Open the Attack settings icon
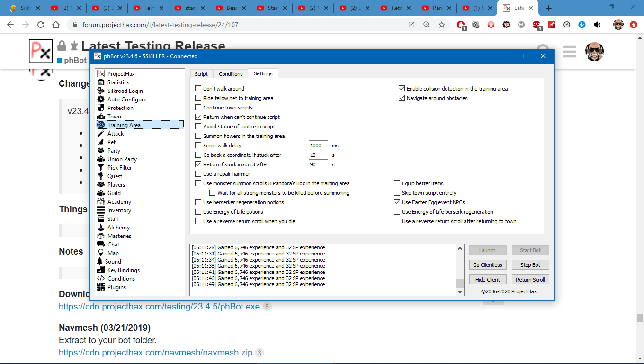This screenshot has height=364, width=644. (x=100, y=134)
